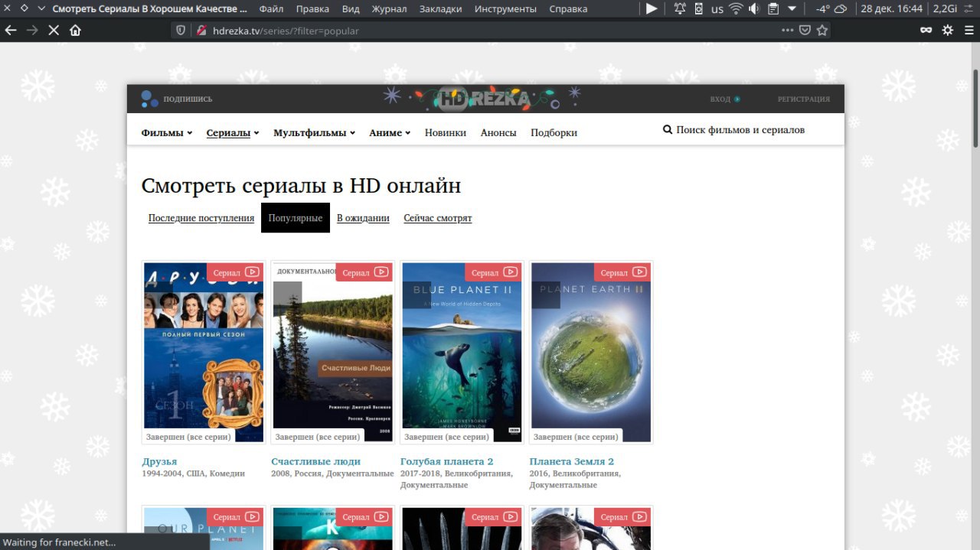Select the Популярные tab
980x550 pixels.
296,218
